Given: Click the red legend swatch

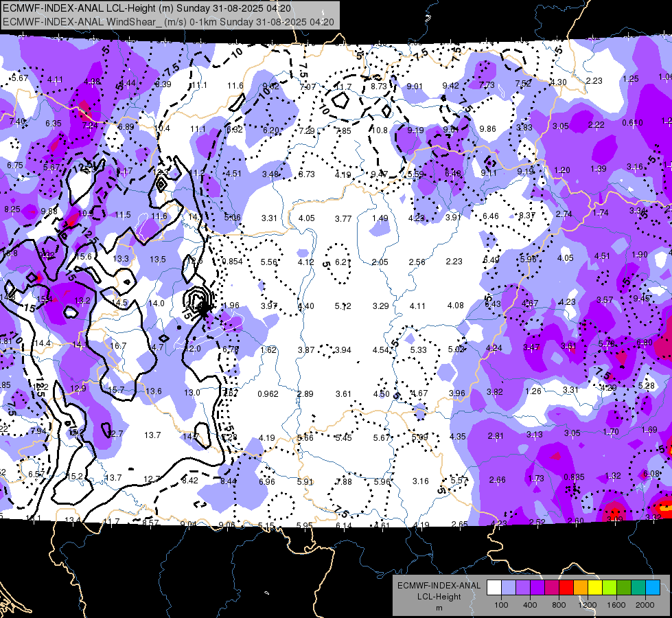Looking at the screenshot, I should [566, 588].
